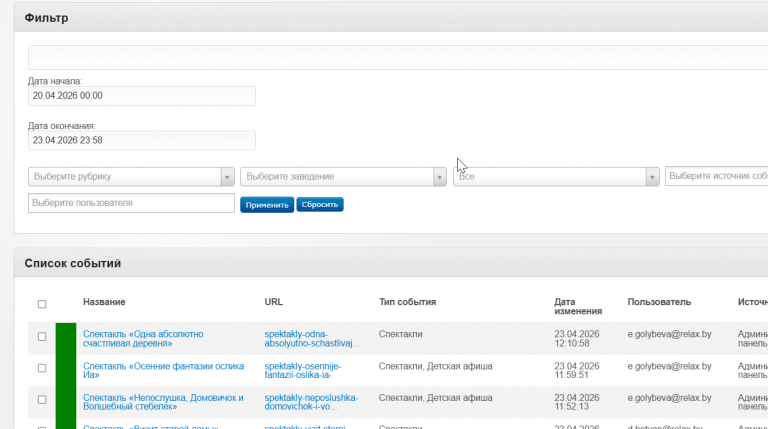The image size is (768, 429).
Task: Click Спектакли, Детская афиша in Ослика Иа row
Action: click(x=435, y=366)
